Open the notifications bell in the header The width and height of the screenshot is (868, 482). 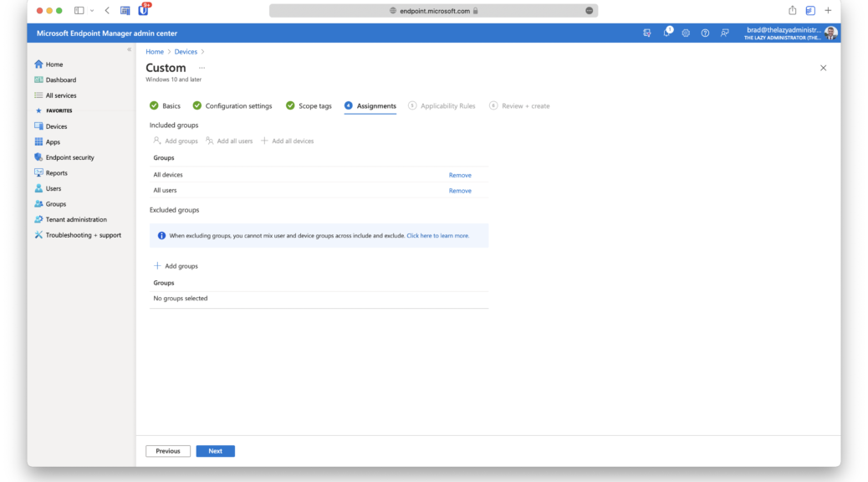click(x=667, y=33)
